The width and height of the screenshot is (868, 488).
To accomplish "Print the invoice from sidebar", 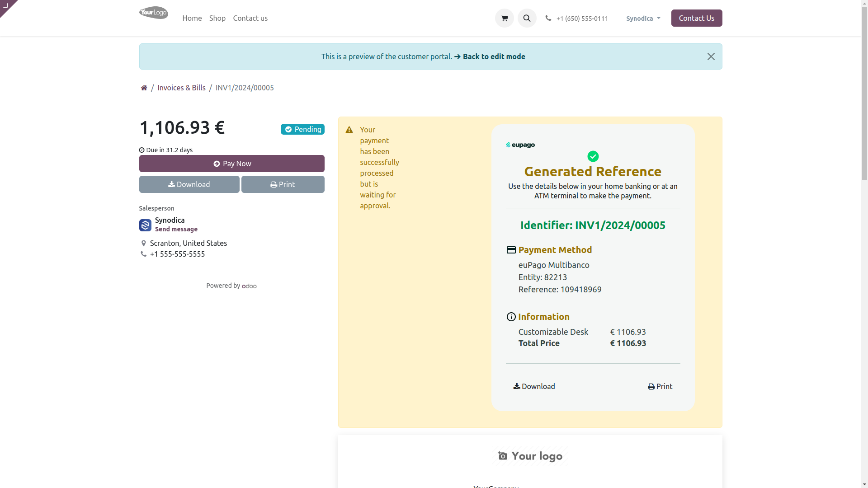I will tap(283, 184).
